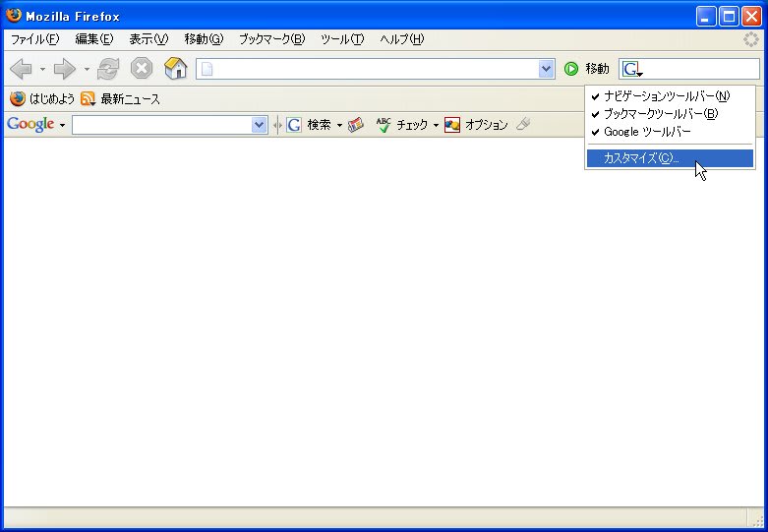Click the ABC チェック spell check icon
This screenshot has height=532, width=768.
(x=384, y=125)
